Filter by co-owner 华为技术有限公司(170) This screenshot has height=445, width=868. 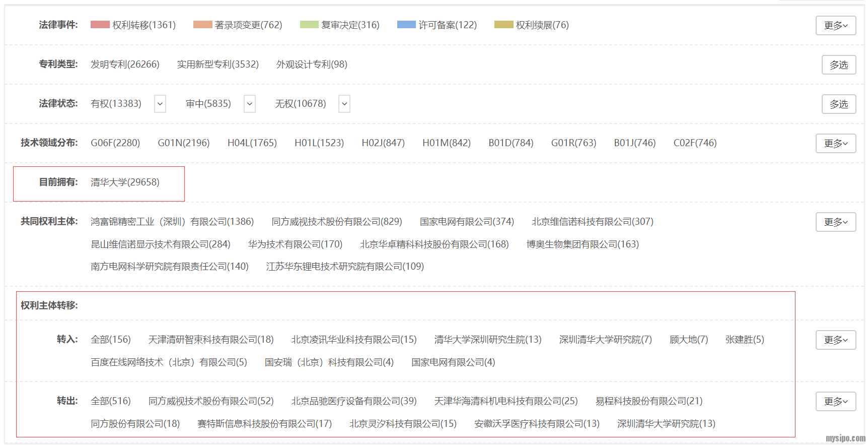pyautogui.click(x=295, y=244)
